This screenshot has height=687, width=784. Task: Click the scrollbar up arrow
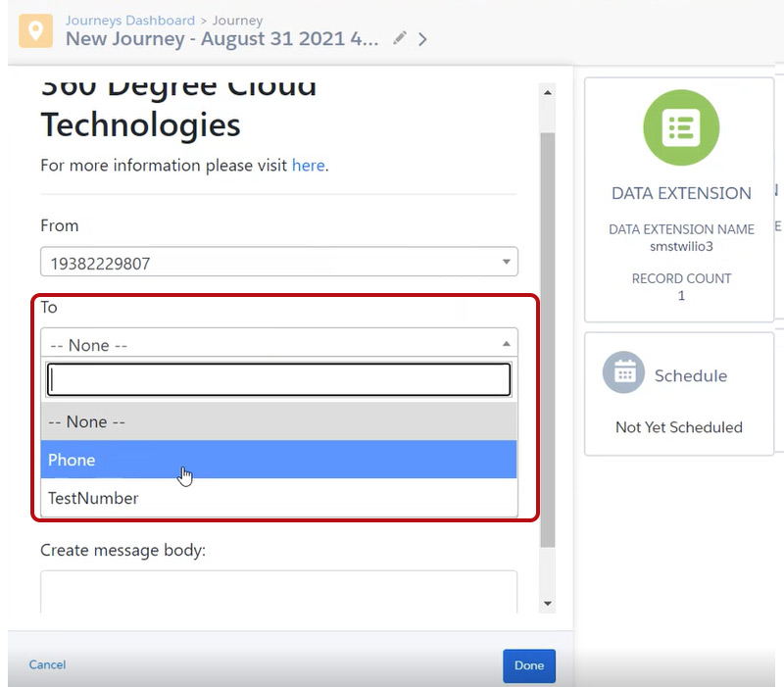pyautogui.click(x=547, y=93)
